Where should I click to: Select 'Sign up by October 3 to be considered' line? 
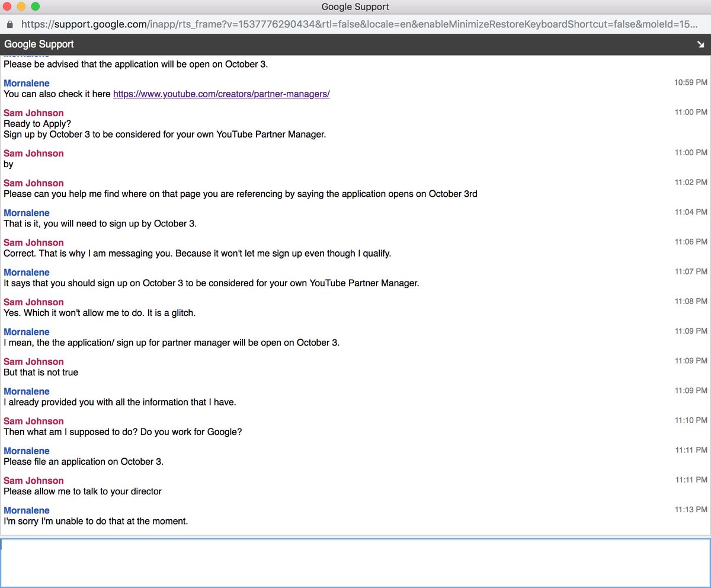[165, 135]
